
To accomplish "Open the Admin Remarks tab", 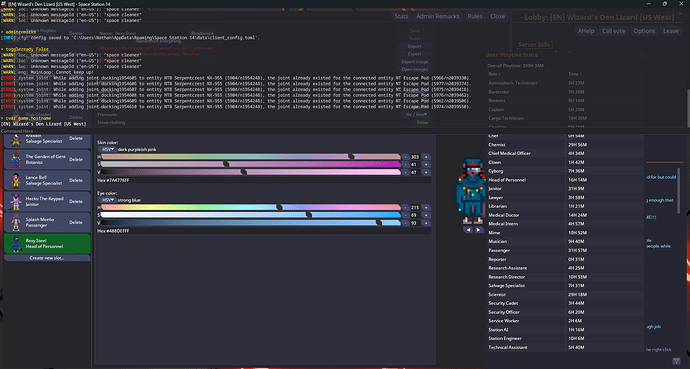I will click(x=438, y=16).
